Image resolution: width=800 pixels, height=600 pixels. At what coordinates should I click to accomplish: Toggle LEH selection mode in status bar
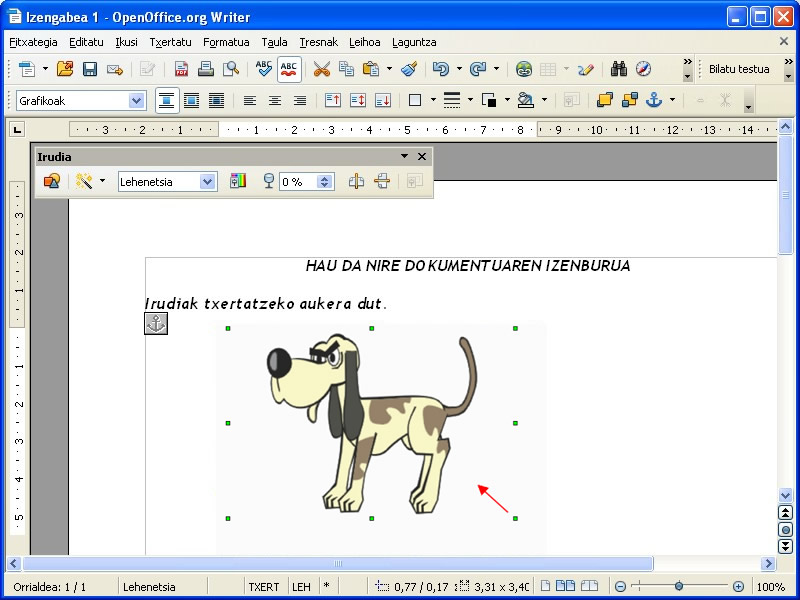tap(301, 587)
